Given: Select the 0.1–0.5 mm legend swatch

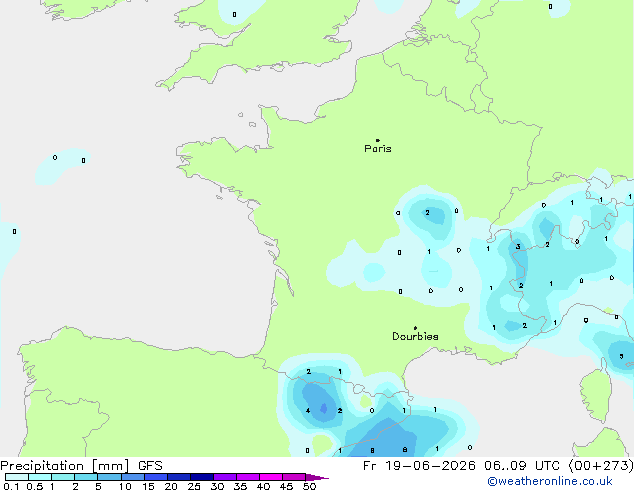Looking at the screenshot, I should coord(17,477).
